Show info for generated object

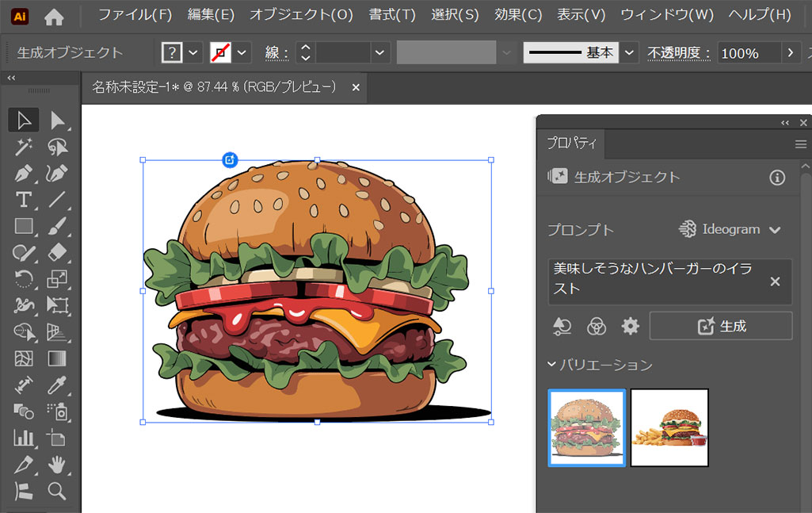pyautogui.click(x=777, y=178)
